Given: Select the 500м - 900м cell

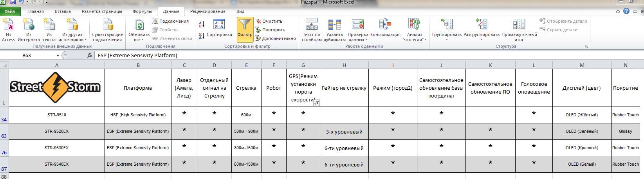Looking at the screenshot, I should pos(246,131).
